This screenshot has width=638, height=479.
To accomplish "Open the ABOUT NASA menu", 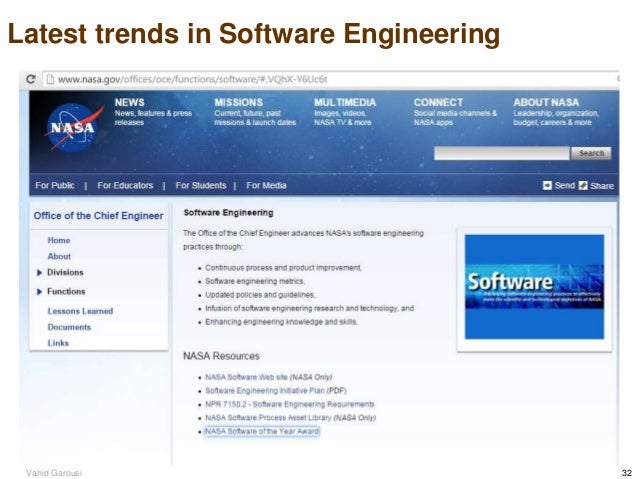I will pyautogui.click(x=546, y=103).
